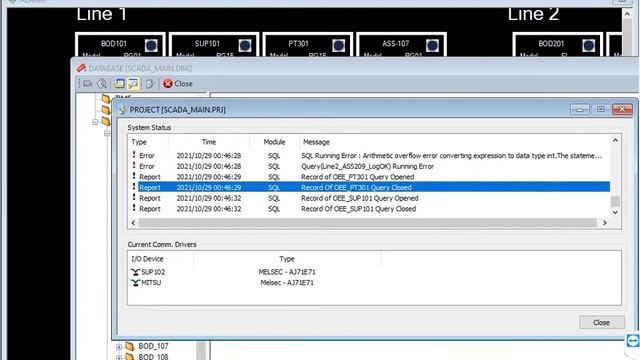The width and height of the screenshot is (640, 360).
Task: Click the red X Close icon in the Database toolbar
Action: (167, 84)
